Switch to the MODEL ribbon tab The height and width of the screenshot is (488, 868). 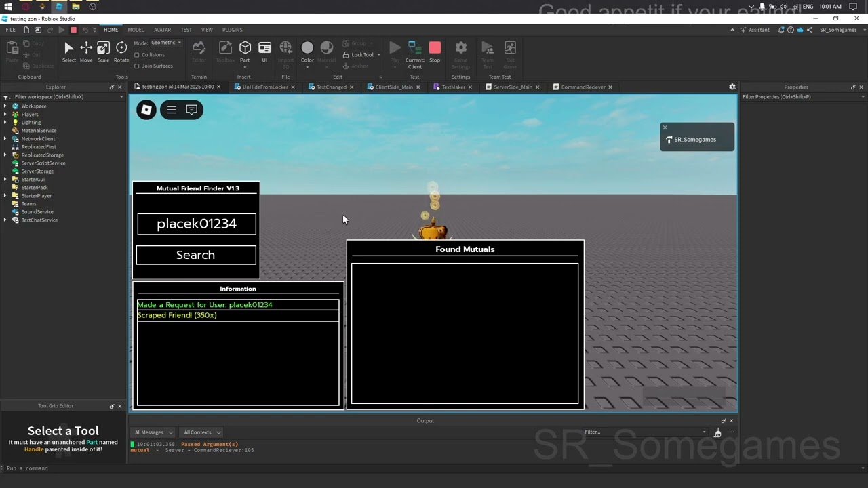136,30
